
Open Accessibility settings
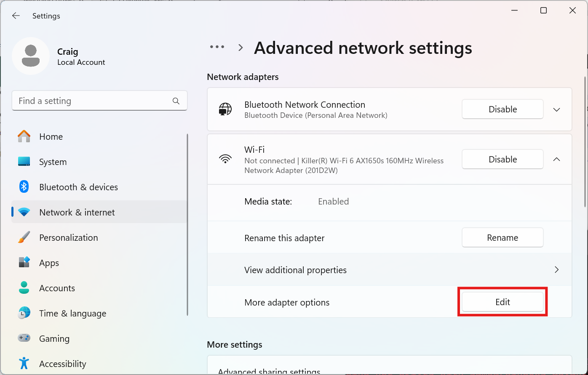click(x=100, y=364)
